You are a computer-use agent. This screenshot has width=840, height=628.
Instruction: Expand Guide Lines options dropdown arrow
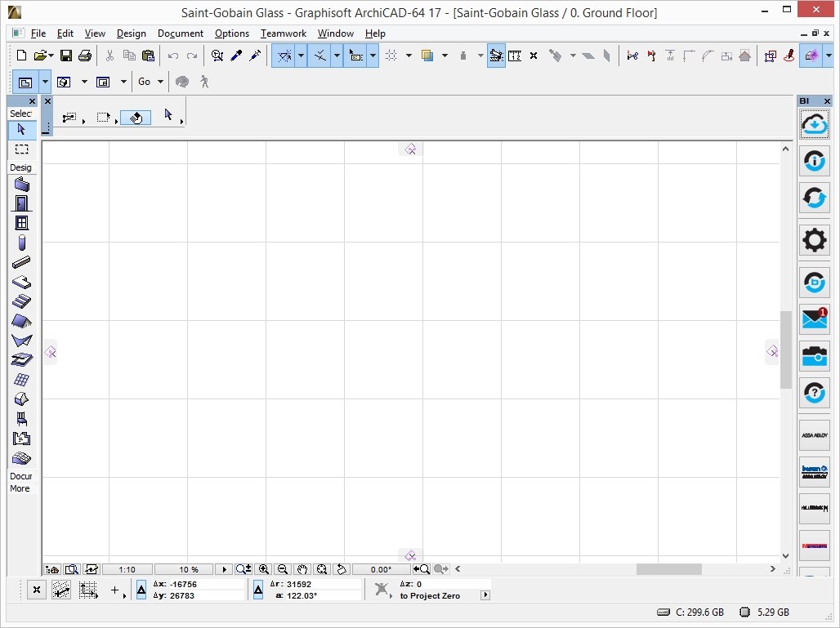tap(301, 56)
